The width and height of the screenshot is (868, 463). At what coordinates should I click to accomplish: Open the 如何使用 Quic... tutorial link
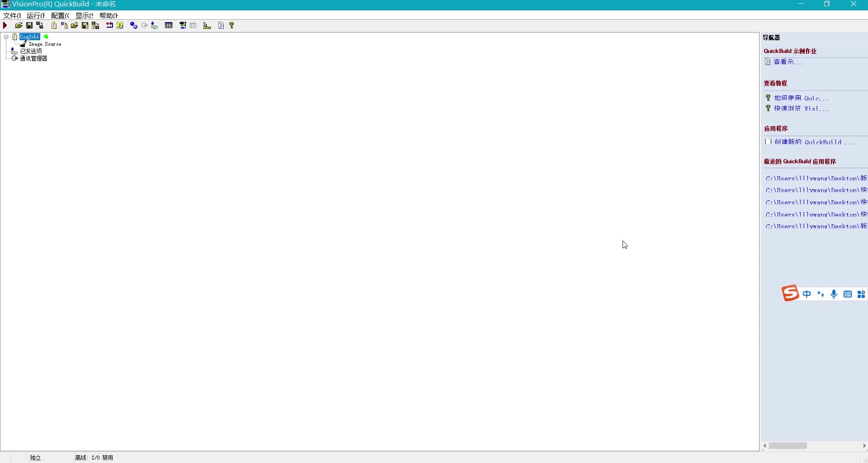(801, 98)
